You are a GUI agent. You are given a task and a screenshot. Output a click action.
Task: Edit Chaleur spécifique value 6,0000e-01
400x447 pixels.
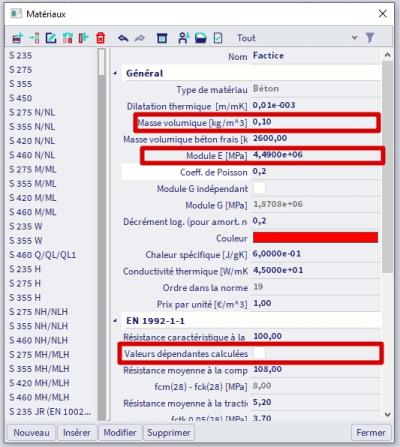[x=315, y=254]
